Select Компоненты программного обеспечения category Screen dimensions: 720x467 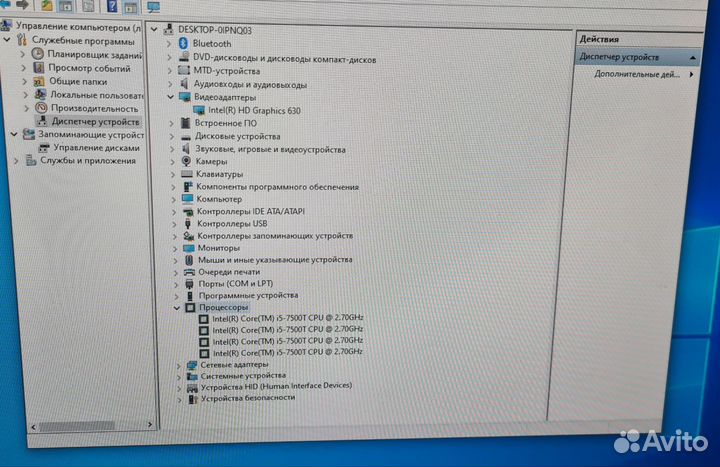point(277,187)
